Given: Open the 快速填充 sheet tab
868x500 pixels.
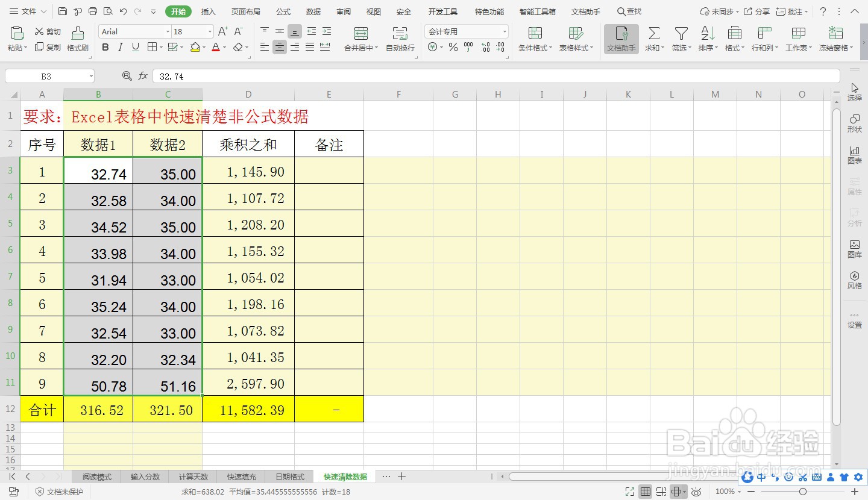Looking at the screenshot, I should point(242,477).
